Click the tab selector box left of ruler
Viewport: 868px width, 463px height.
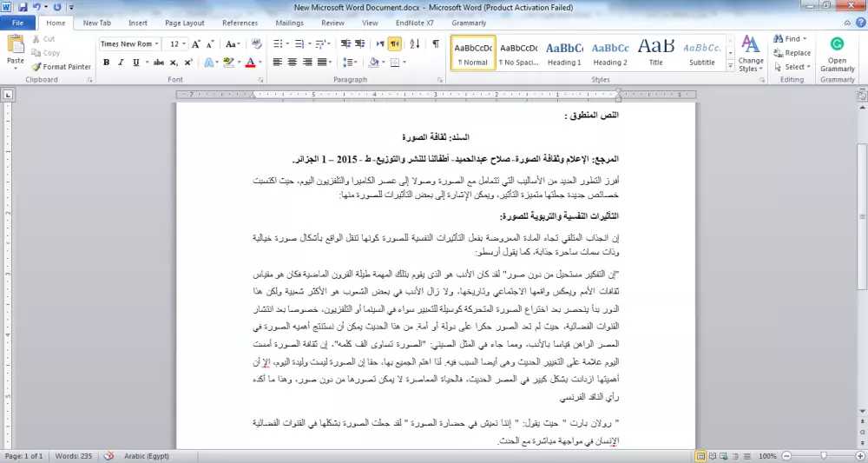pyautogui.click(x=8, y=95)
